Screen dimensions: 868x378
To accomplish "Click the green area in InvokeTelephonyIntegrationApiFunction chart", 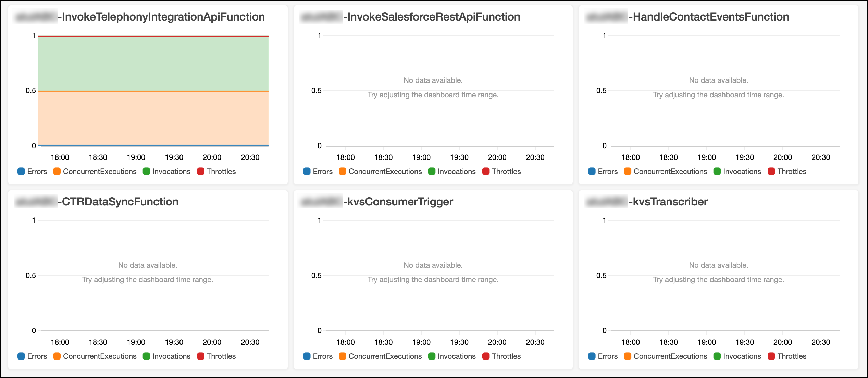I will (153, 63).
